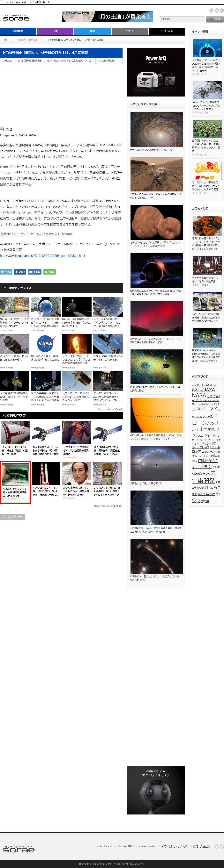Select the NASA tag in tag cloud
This screenshot has width=224, height=868.
[199, 395]
